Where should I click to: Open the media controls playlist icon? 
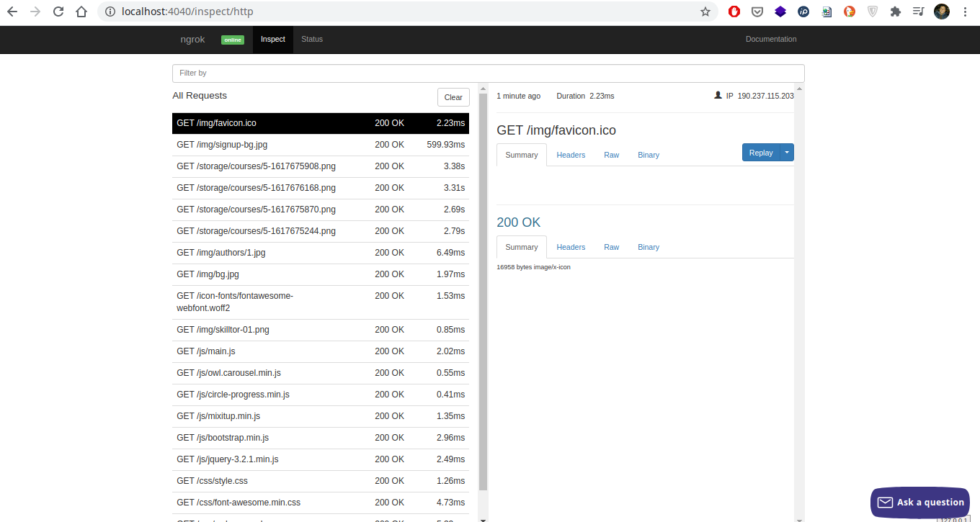918,12
